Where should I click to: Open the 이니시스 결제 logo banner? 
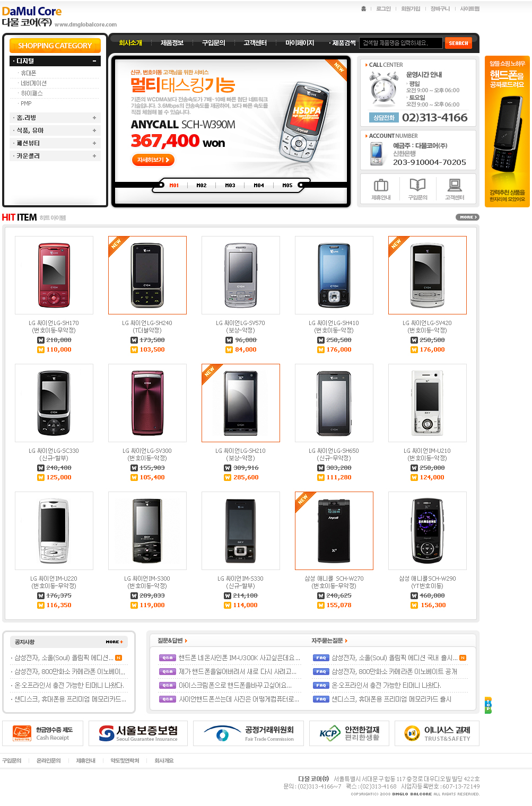(437, 733)
